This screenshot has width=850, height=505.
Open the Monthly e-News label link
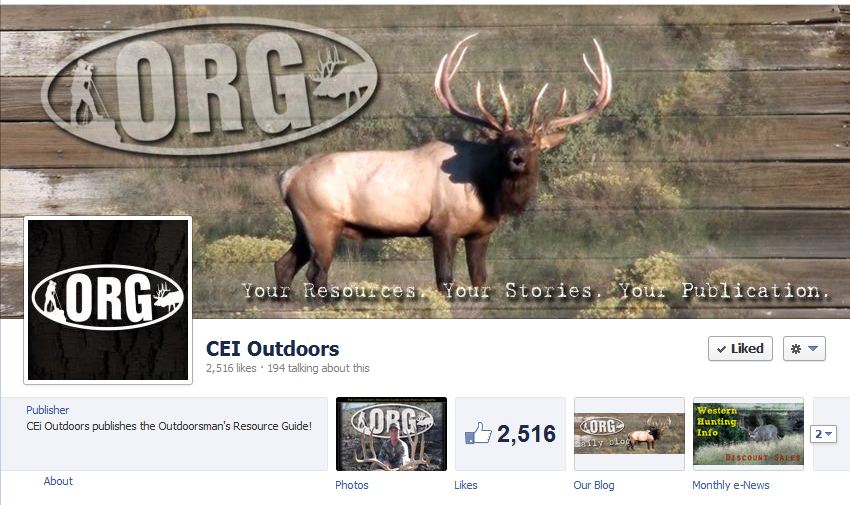(x=731, y=485)
